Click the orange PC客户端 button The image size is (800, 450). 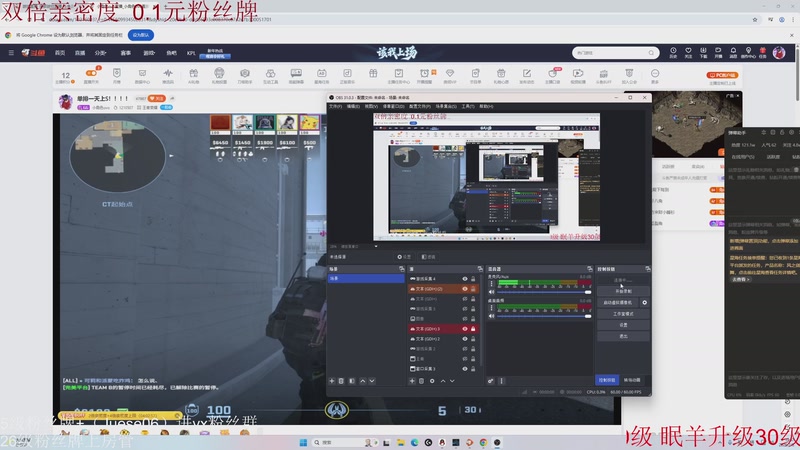(722, 75)
